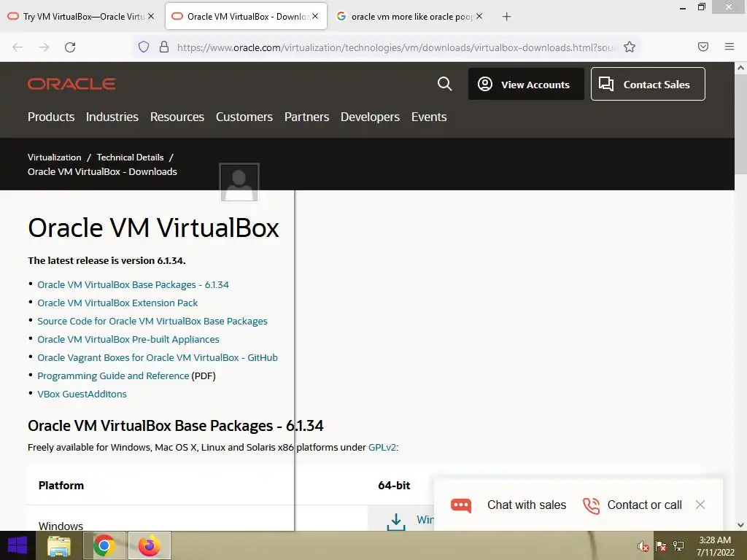Screen dimensions: 747x560
Task: Open Google Chrome from the taskbar
Action: point(104,545)
